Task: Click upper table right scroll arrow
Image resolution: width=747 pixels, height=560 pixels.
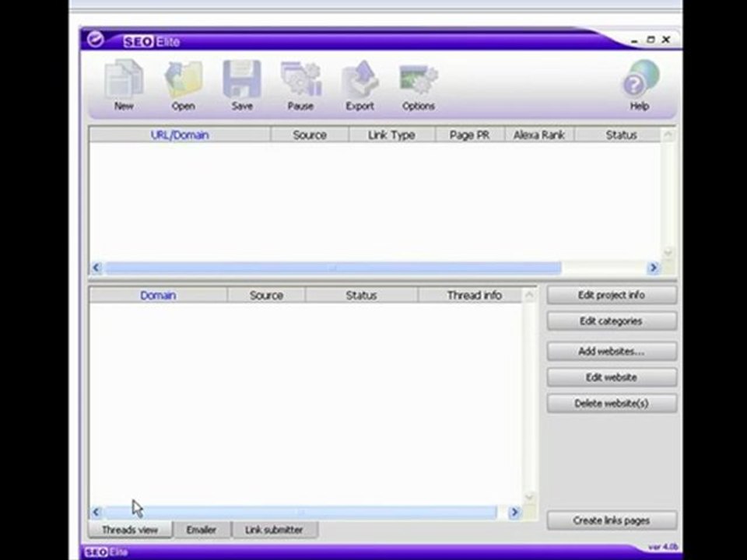Action: coord(654,268)
